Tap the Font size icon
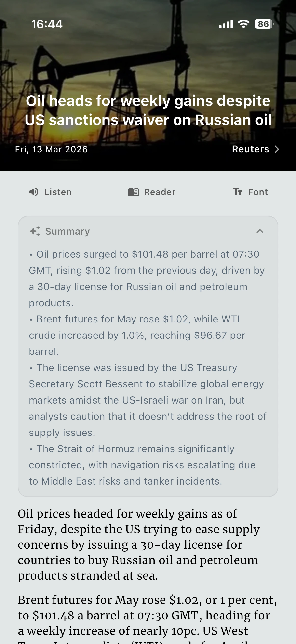The height and width of the screenshot is (644, 296). [238, 192]
